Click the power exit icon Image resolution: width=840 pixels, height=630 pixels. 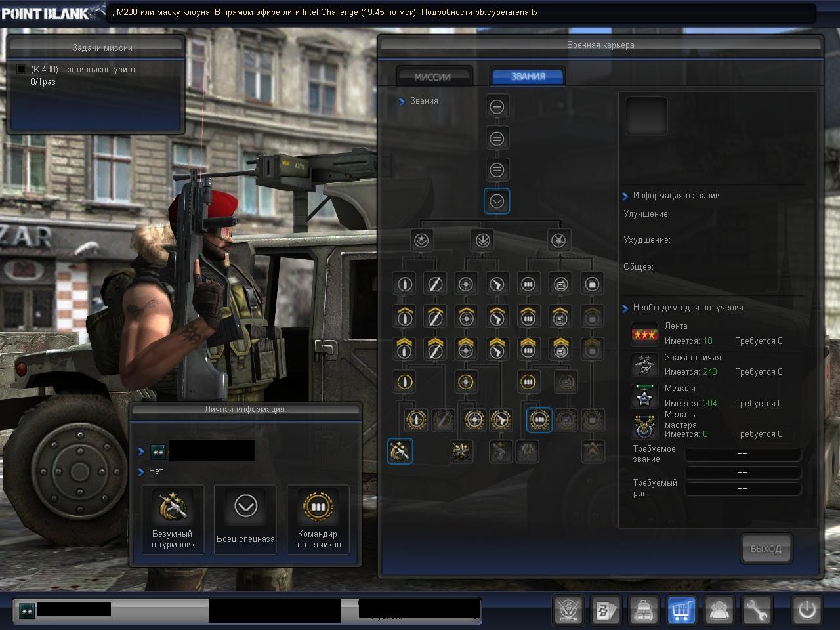[807, 610]
